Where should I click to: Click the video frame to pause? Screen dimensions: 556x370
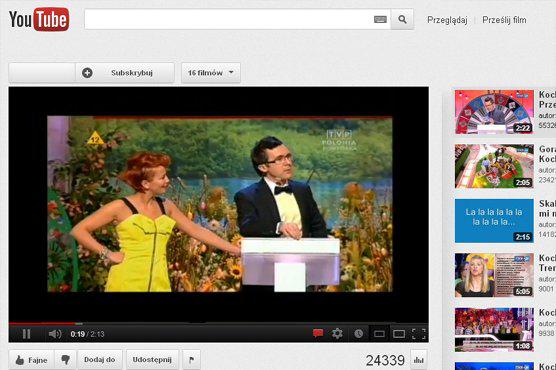(220, 204)
